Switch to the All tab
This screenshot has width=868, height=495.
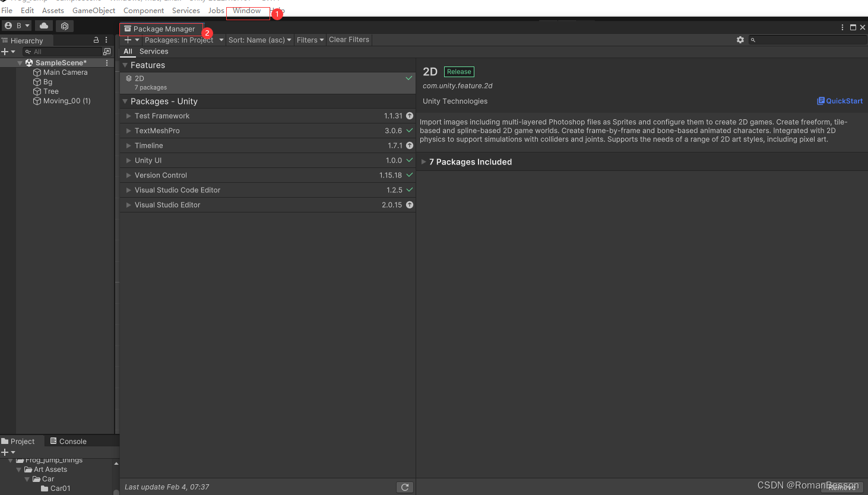pyautogui.click(x=128, y=52)
